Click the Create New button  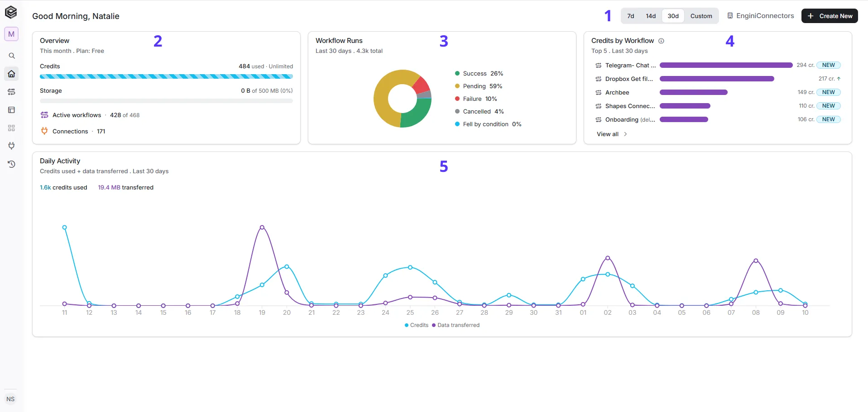pos(830,16)
